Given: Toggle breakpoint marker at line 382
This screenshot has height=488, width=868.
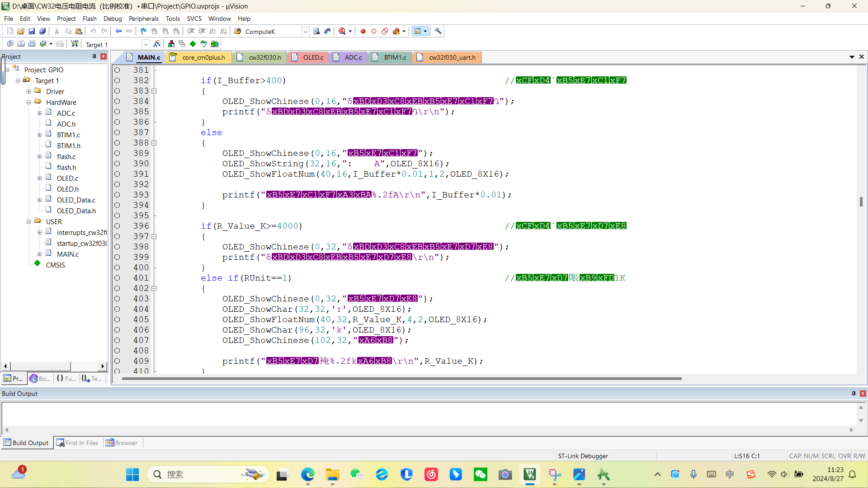Looking at the screenshot, I should pyautogui.click(x=117, y=80).
